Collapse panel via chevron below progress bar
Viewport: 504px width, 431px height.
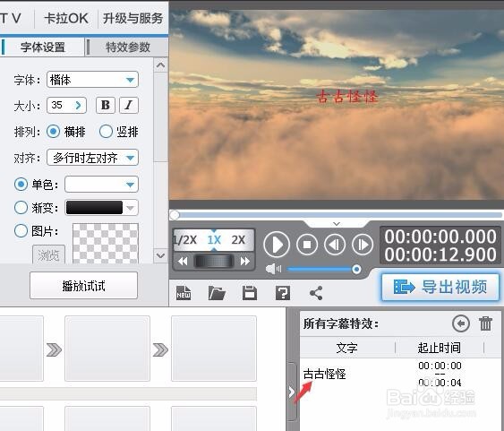pos(337,223)
